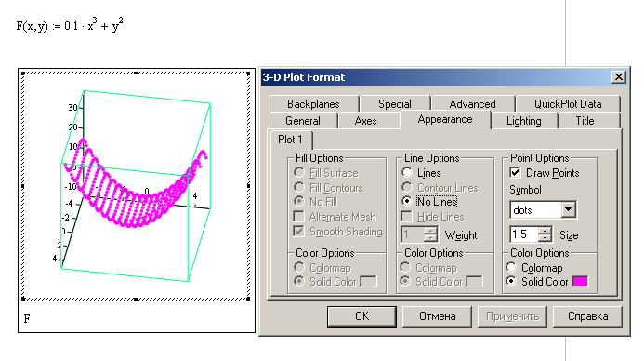Click the magenta point color swatch
This screenshot has width=644, height=361.
[580, 282]
